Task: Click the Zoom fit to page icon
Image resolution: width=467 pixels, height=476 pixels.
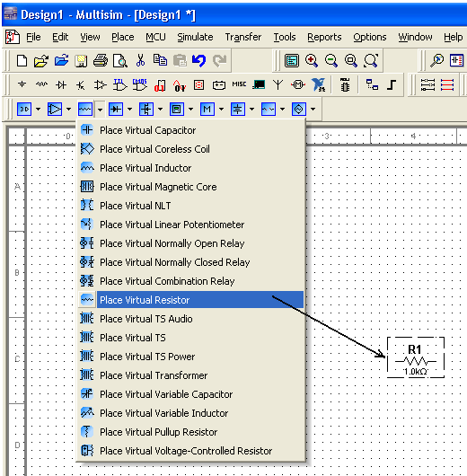Action: (x=371, y=60)
